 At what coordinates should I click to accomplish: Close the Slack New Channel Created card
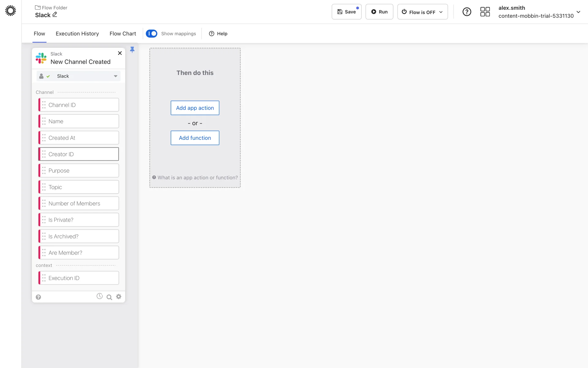pos(120,53)
